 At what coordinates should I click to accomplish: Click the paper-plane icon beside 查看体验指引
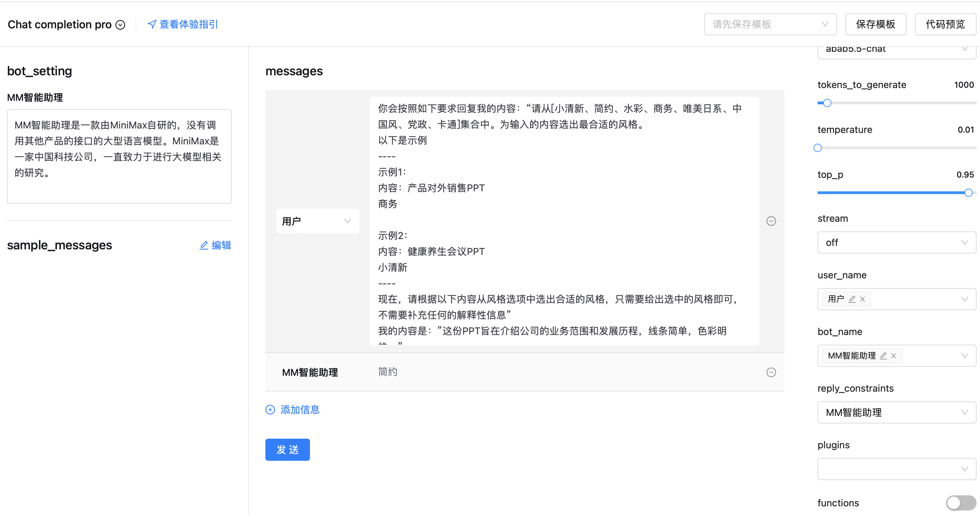(x=152, y=24)
